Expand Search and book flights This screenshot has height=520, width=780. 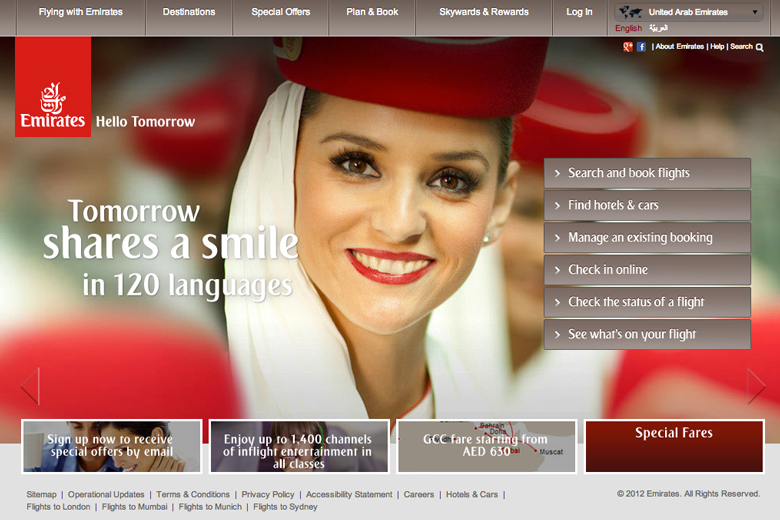pyautogui.click(x=647, y=173)
